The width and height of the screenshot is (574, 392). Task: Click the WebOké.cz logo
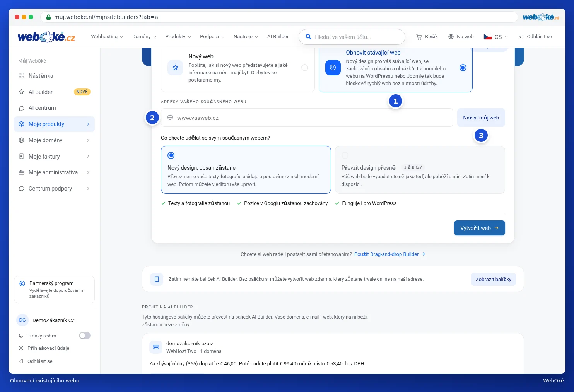click(46, 37)
